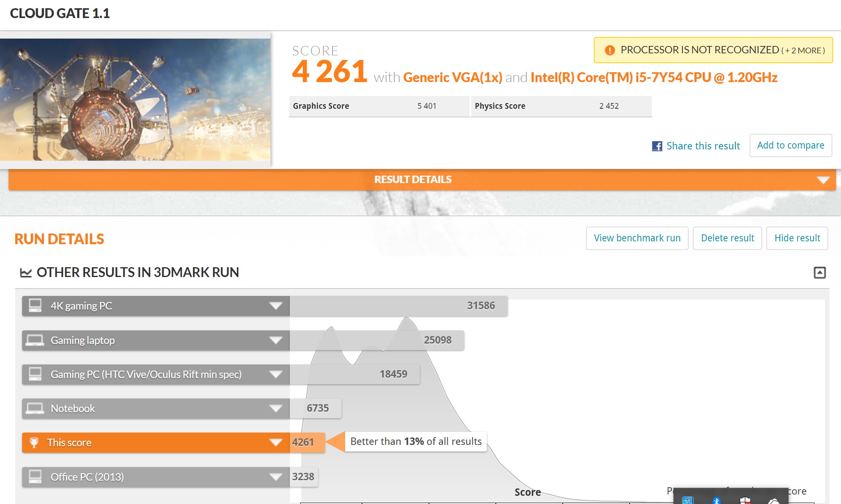Click the laptop icon on Notebook row

[x=35, y=408]
